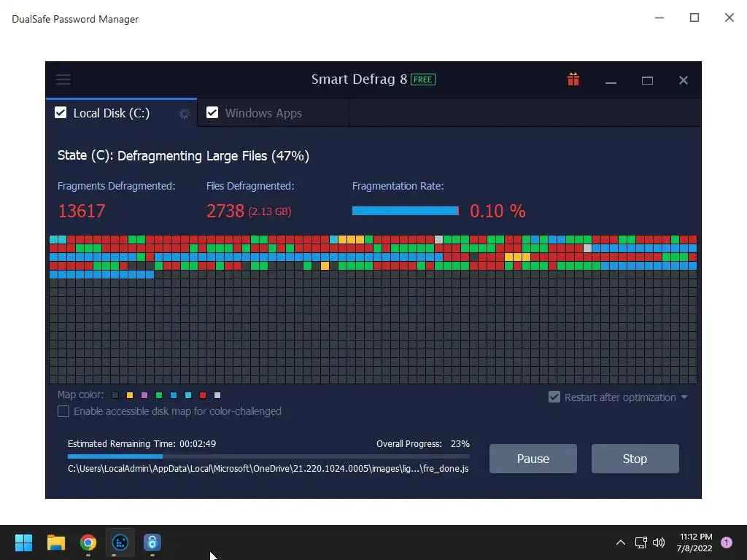The height and width of the screenshot is (560, 747).
Task: Open the Smart Defrag hamburger menu
Action: pyautogui.click(x=63, y=79)
